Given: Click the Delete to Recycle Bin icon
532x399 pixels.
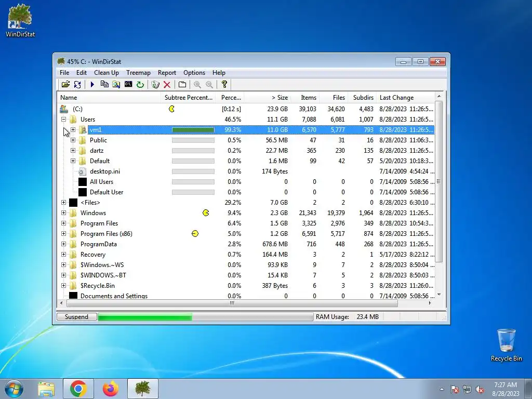Looking at the screenshot, I should click(x=155, y=84).
